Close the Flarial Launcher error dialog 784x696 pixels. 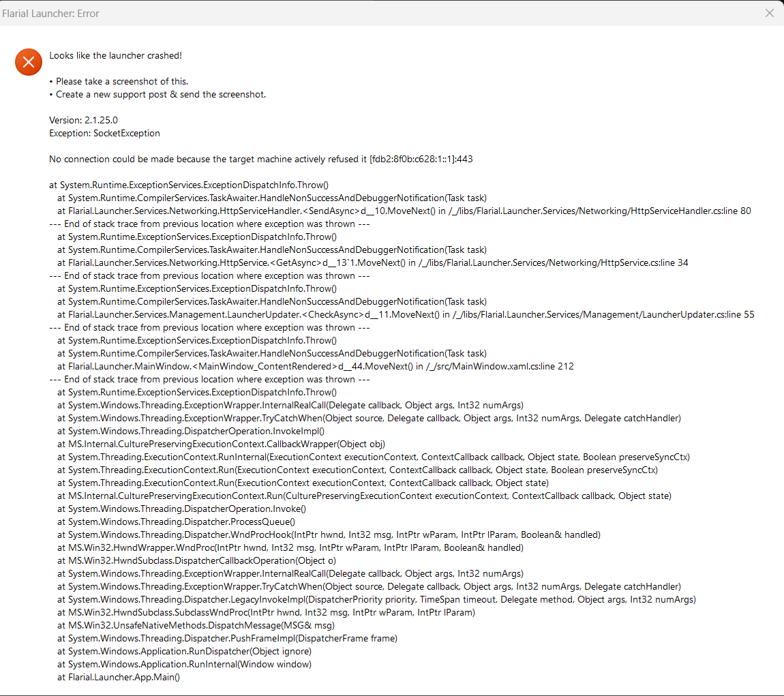tap(769, 13)
